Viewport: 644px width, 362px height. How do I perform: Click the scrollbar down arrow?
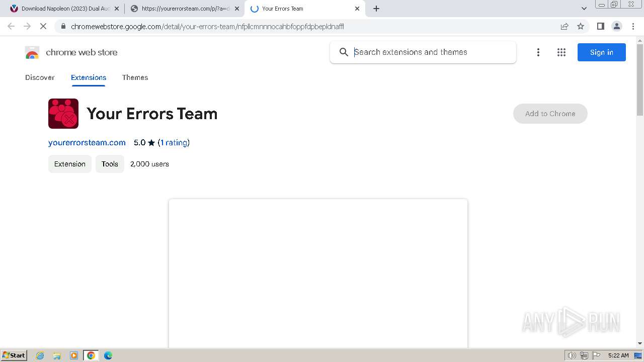pos(640,343)
